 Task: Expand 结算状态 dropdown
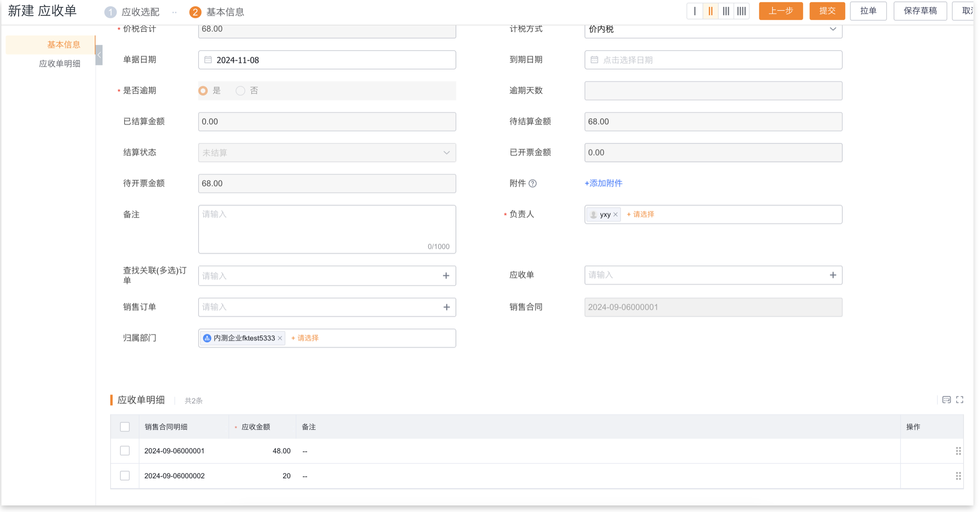(327, 153)
